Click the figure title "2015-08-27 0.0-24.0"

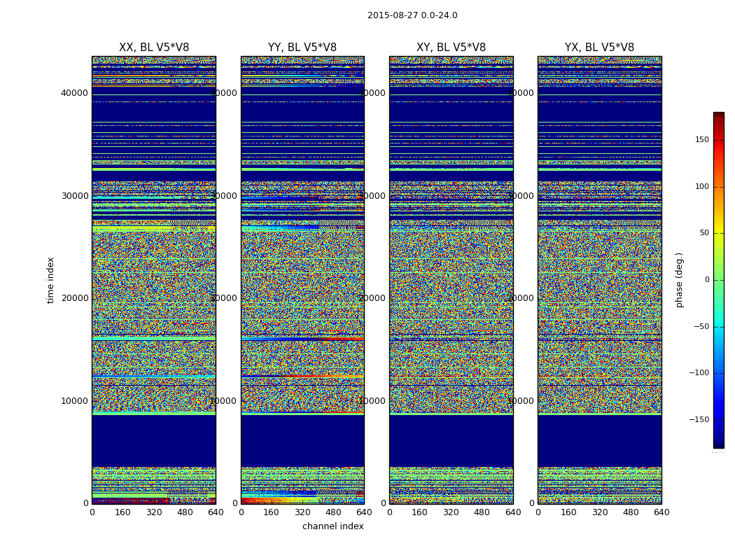(412, 15)
